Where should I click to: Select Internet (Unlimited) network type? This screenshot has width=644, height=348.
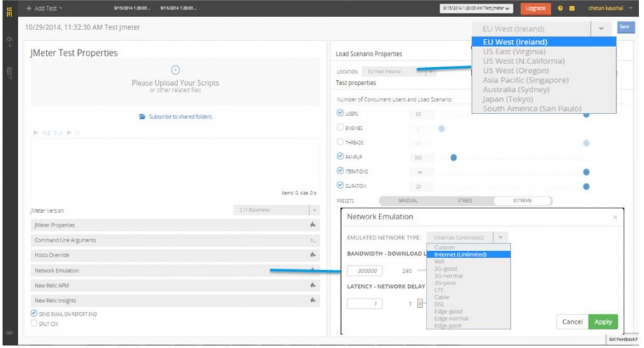tap(468, 254)
